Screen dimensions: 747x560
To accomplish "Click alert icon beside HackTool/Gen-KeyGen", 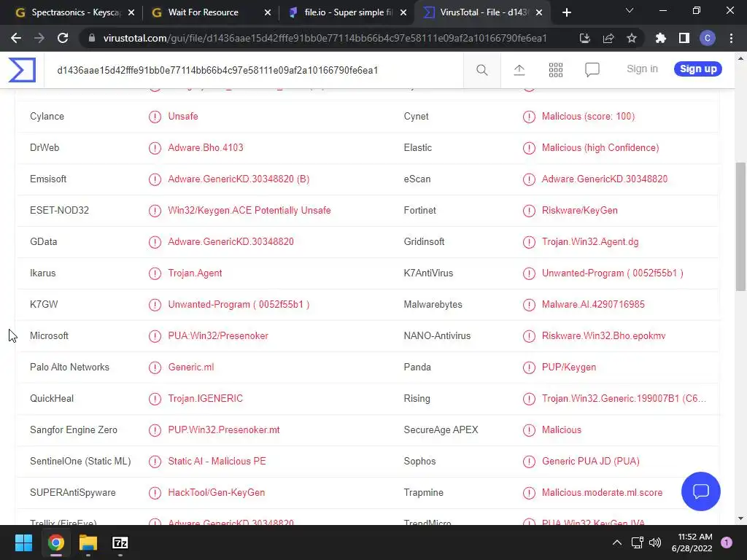I will (155, 493).
